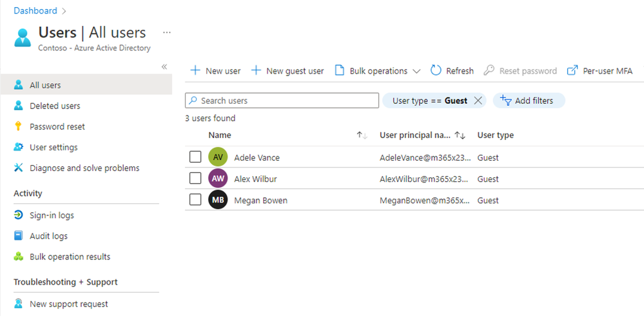Open Diagnose and solve problems
This screenshot has height=320, width=644.
(84, 168)
